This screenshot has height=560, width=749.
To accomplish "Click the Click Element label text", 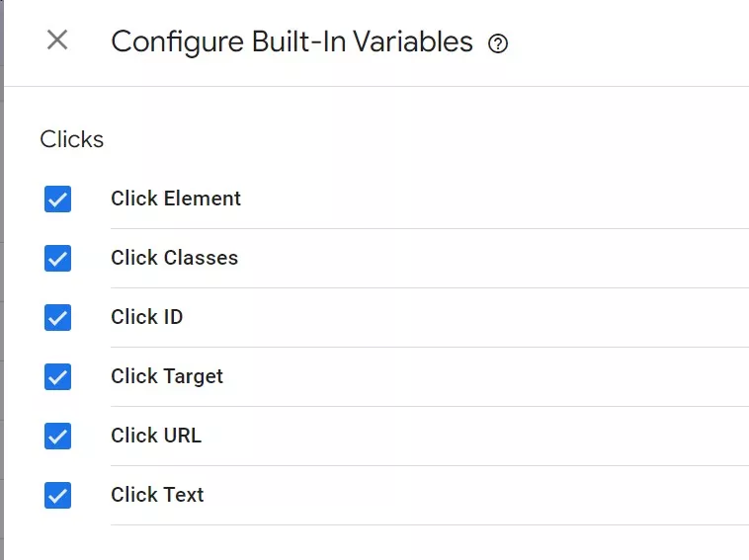I will point(176,199).
